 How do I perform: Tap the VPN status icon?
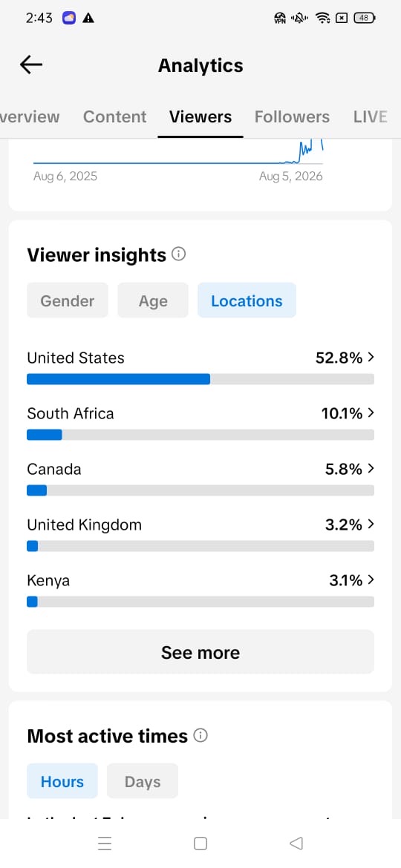point(280,19)
